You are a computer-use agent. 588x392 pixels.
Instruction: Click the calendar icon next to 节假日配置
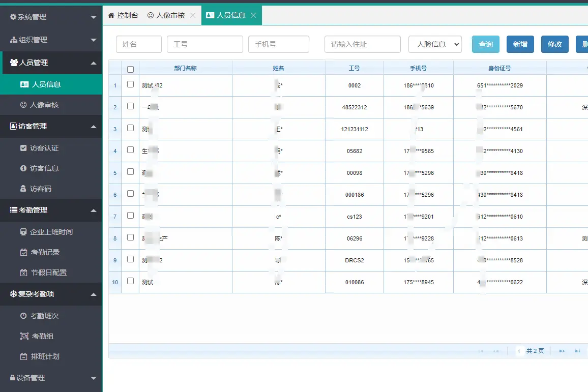point(23,273)
